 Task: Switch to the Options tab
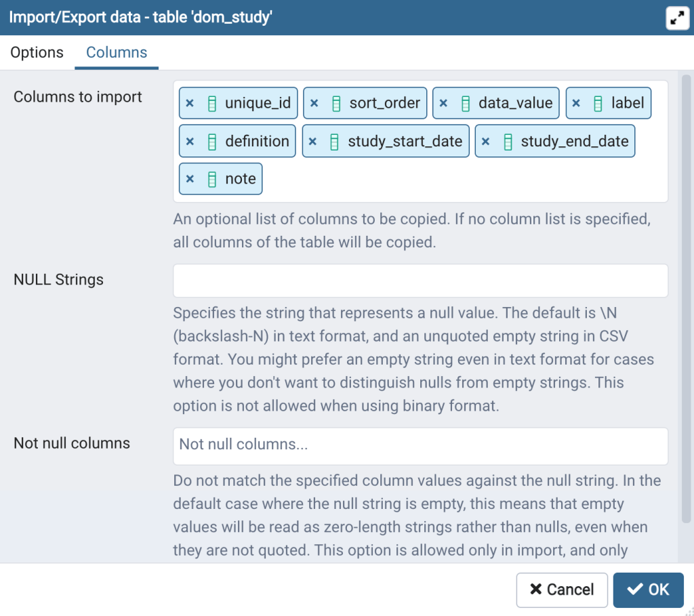[x=37, y=53]
